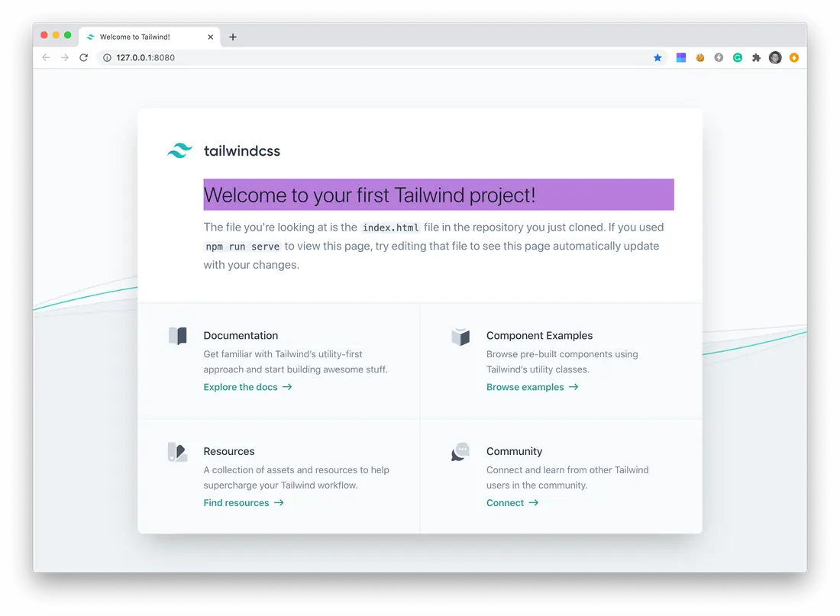Click the Community heading
This screenshot has width=840, height=616.
(x=514, y=452)
